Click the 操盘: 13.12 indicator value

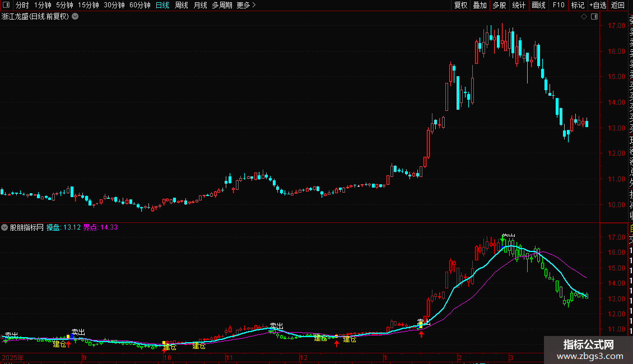(63, 227)
